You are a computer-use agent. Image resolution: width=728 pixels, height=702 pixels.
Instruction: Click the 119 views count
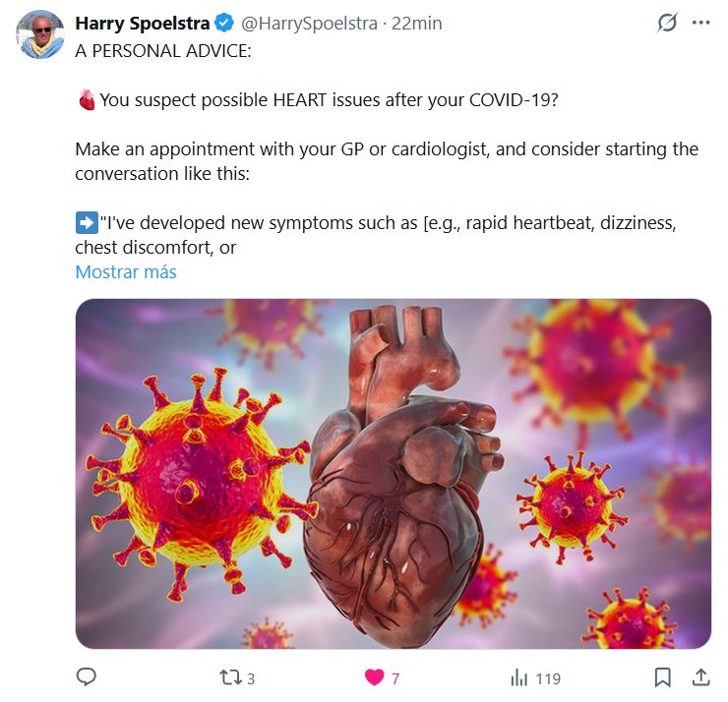[x=548, y=677]
